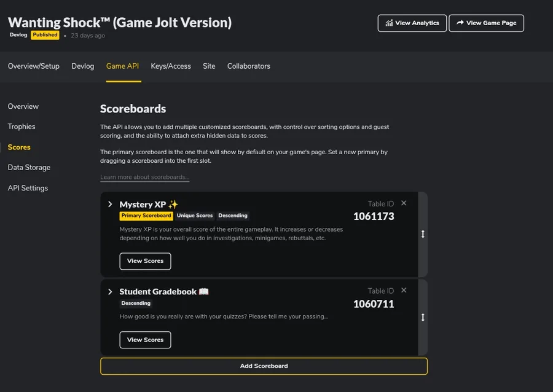Click the Published status badge

tap(45, 35)
